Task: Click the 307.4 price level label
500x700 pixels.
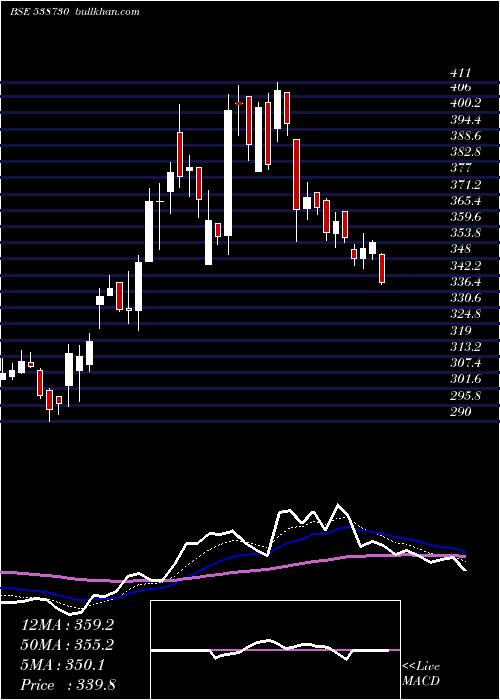Action: [x=466, y=363]
